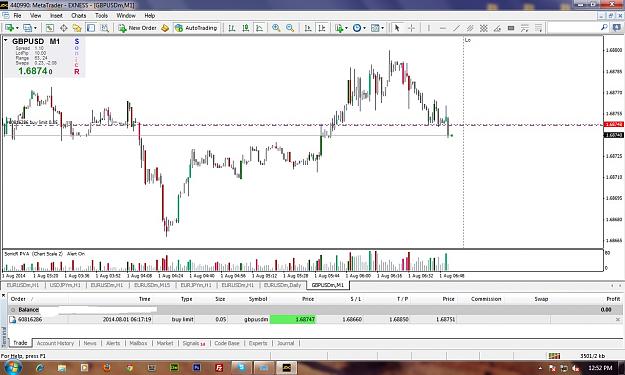Expand the Periods dropdown arrow
This screenshot has width=625, height=375.
(364, 28)
